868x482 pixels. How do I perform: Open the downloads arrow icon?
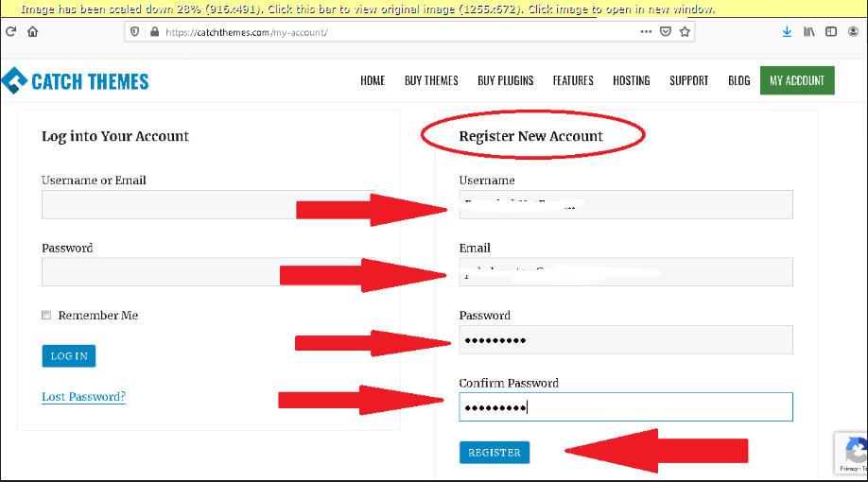[787, 32]
